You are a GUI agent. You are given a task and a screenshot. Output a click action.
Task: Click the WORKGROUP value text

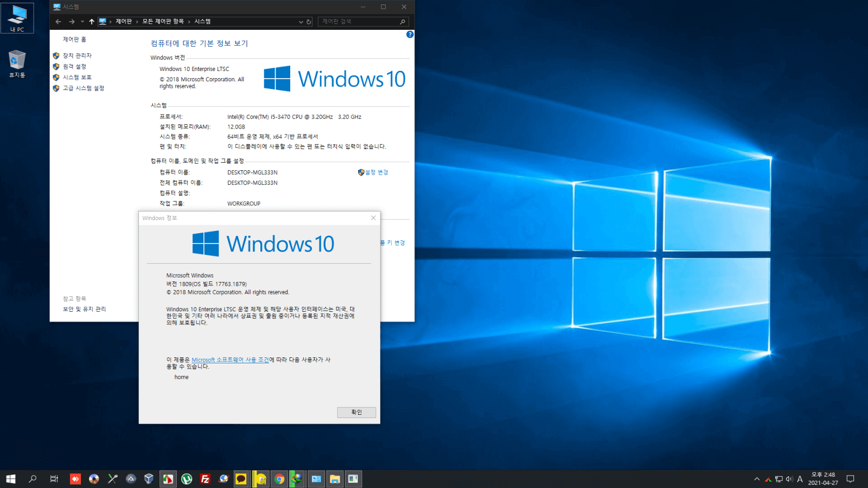(x=244, y=203)
